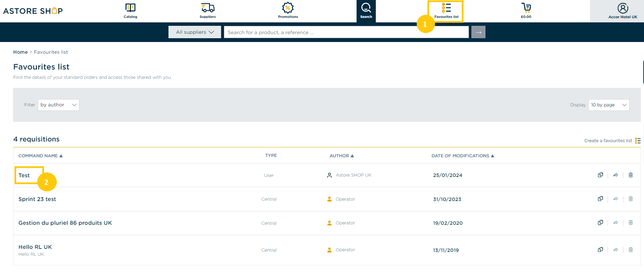This screenshot has height=275, width=644.
Task: Sort by Command Name column
Action: [x=41, y=156]
